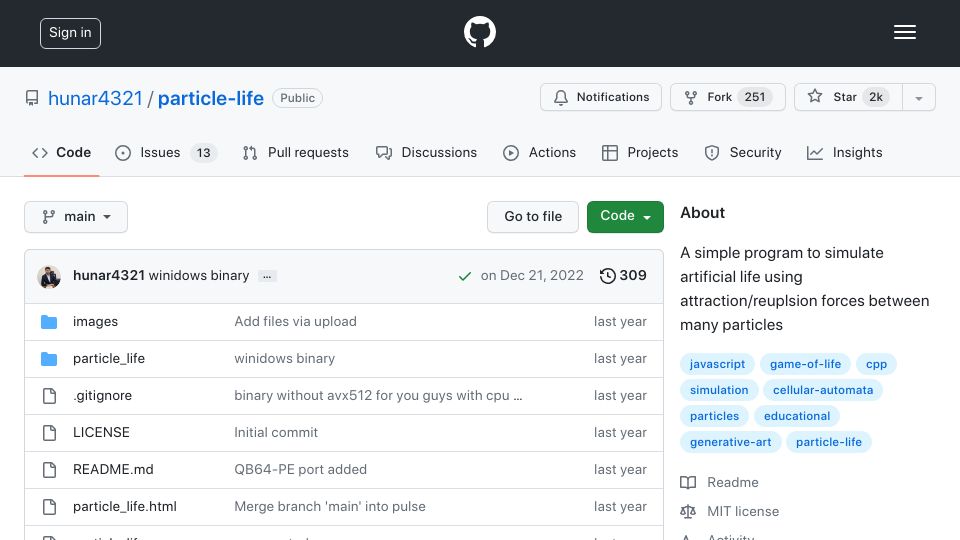Open the Discussions tab
The width and height of the screenshot is (960, 540).
click(x=426, y=152)
